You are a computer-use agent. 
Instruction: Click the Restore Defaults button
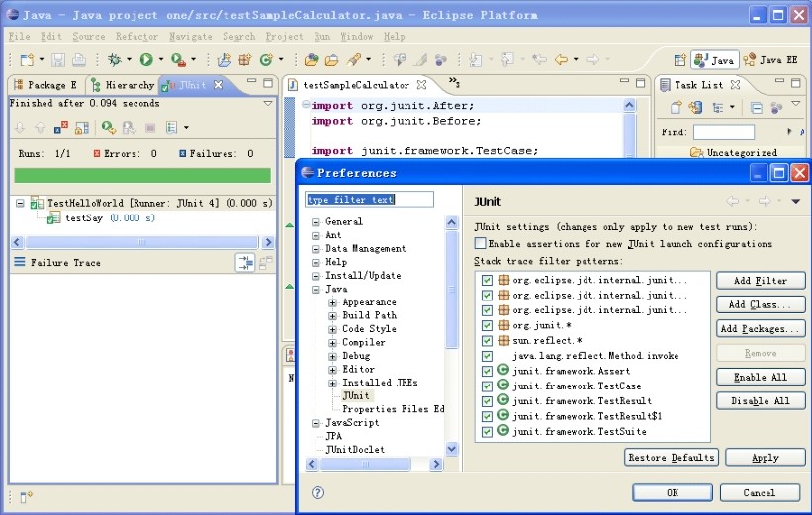pos(672,458)
